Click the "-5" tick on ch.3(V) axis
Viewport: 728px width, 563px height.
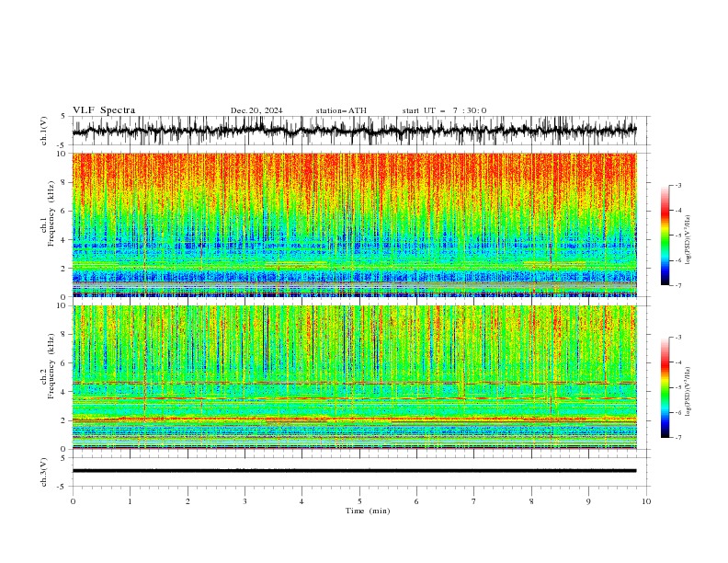coord(63,487)
